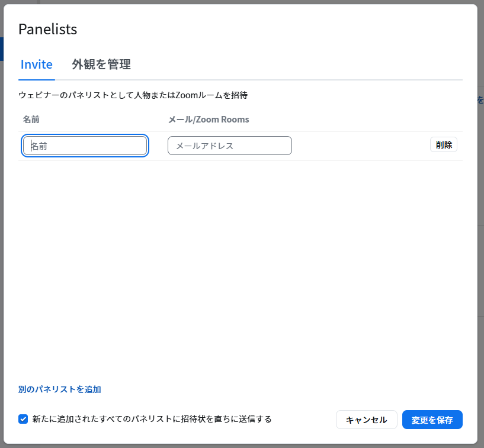
Task: Save changes with 変更を保存 button
Action: pos(432,420)
